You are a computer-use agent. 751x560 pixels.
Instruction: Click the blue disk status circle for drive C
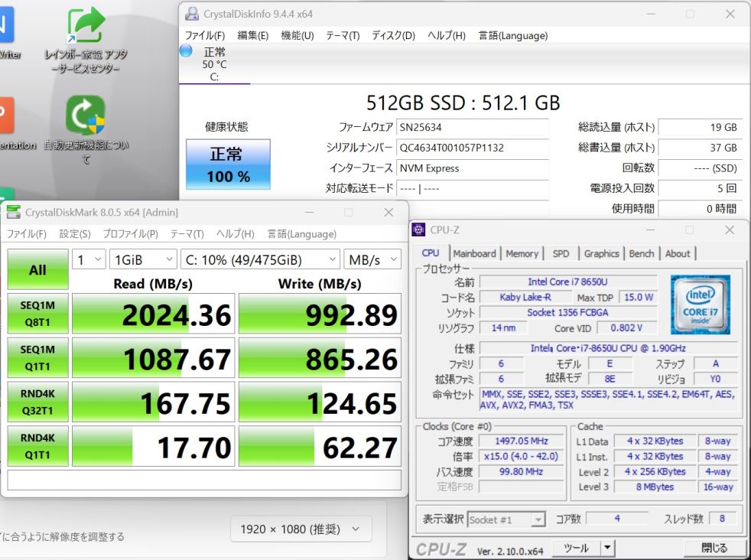(186, 51)
